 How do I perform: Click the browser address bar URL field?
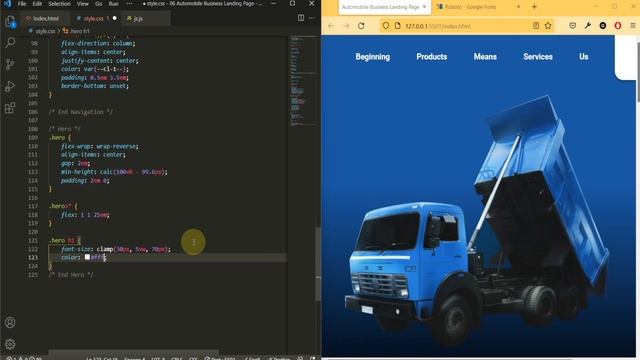[465, 26]
